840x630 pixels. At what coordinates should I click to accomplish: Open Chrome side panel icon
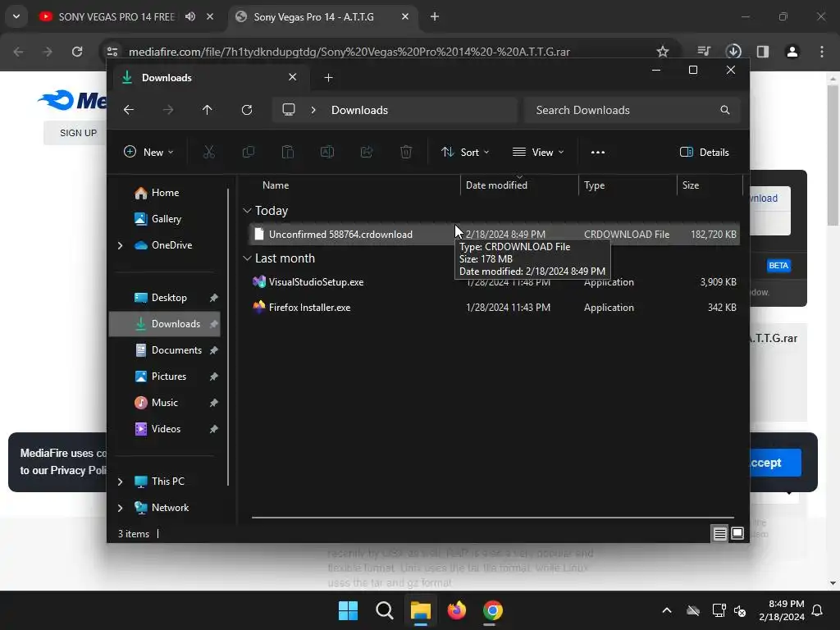(763, 52)
